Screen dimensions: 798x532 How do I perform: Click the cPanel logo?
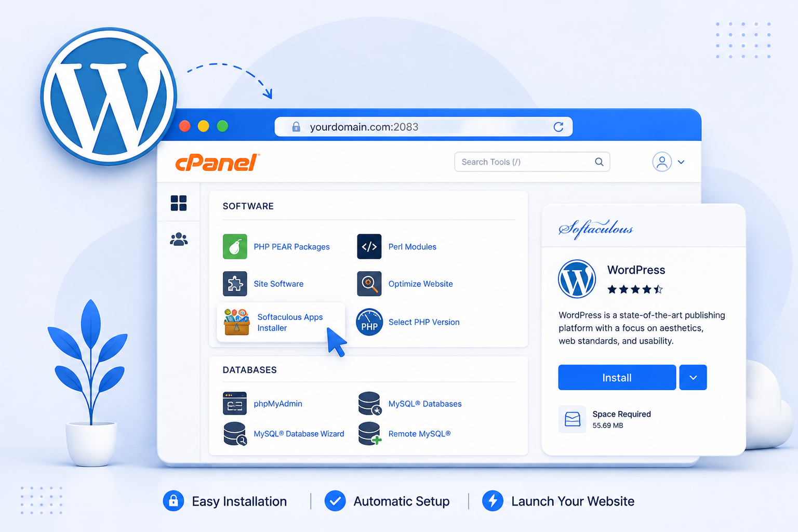(x=218, y=163)
